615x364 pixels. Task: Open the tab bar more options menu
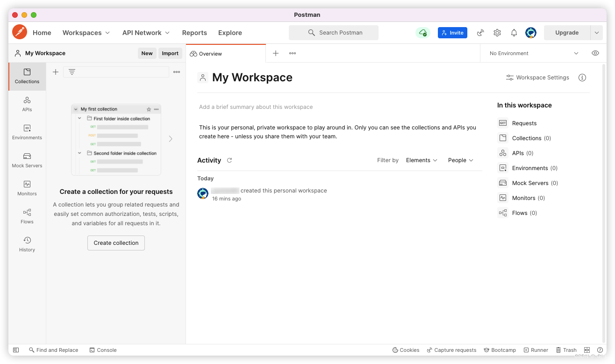[x=293, y=53]
